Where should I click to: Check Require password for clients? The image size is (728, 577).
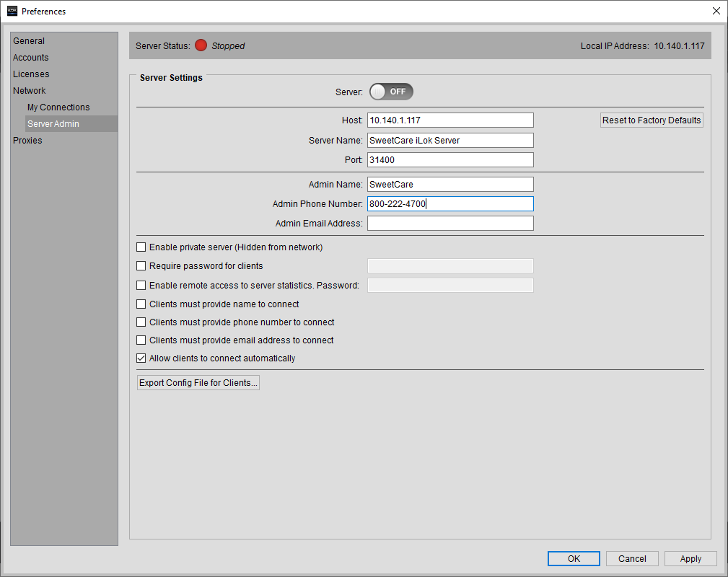pos(141,265)
